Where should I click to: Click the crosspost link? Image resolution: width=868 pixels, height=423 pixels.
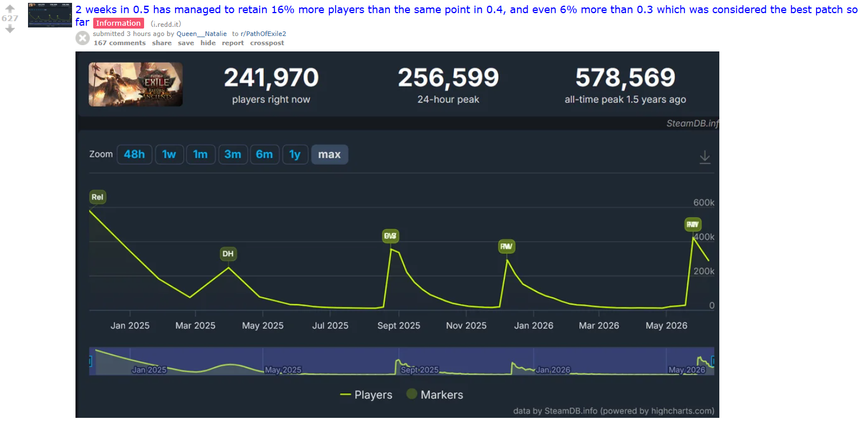tap(267, 43)
